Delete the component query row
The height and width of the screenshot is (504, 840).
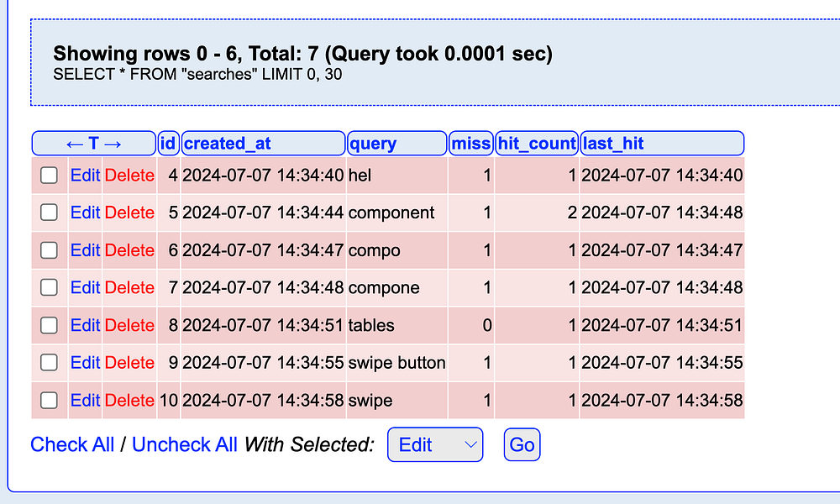(x=129, y=213)
